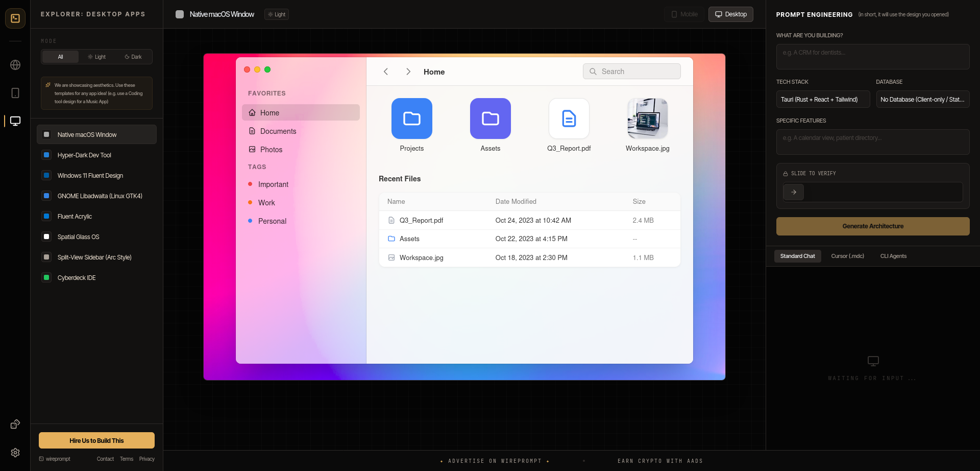The width and height of the screenshot is (980, 471).
Task: Click the red Important tag dot
Action: coord(250,184)
